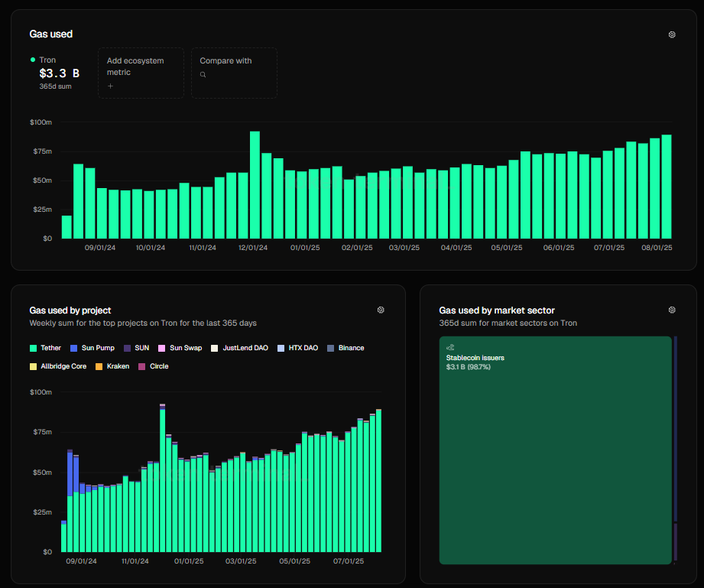The width and height of the screenshot is (704, 588).
Task: Click the last August bar in Gas used chart
Action: pyautogui.click(x=667, y=187)
